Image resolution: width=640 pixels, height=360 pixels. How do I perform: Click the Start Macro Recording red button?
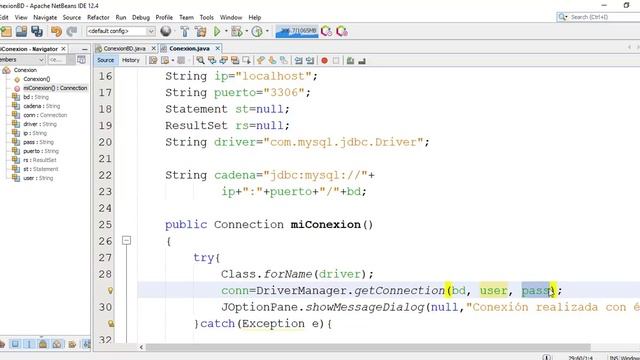(x=324, y=61)
